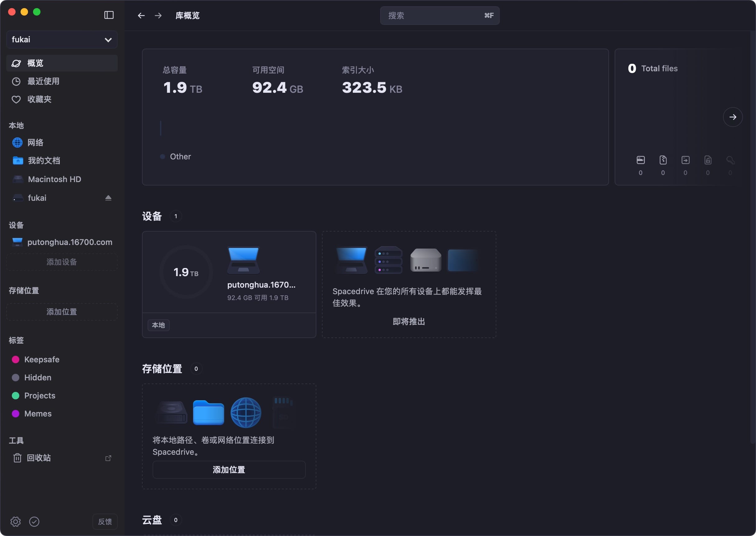Eject the fukai volume
Image resolution: width=756 pixels, height=536 pixels.
click(x=108, y=198)
